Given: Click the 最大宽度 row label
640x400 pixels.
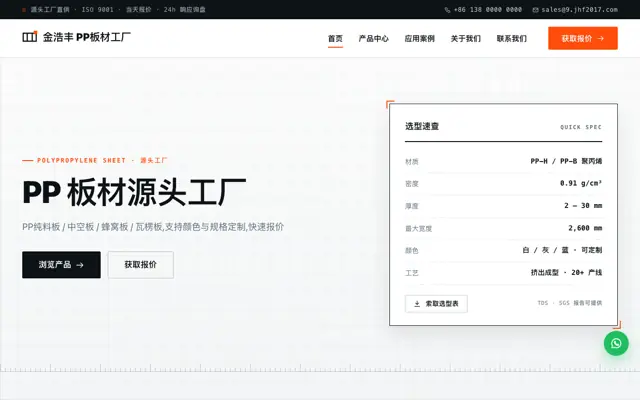Looking at the screenshot, I should tap(418, 229).
